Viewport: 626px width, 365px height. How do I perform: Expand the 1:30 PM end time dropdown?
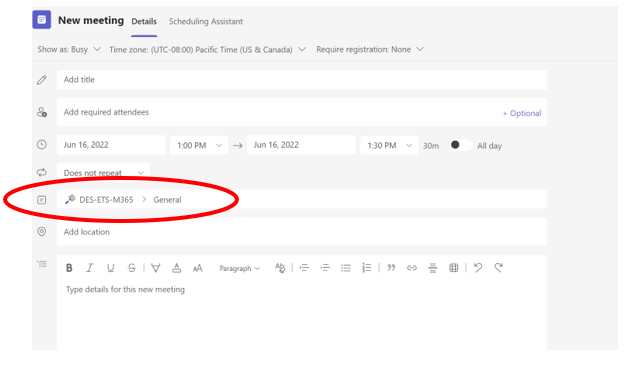click(x=389, y=145)
